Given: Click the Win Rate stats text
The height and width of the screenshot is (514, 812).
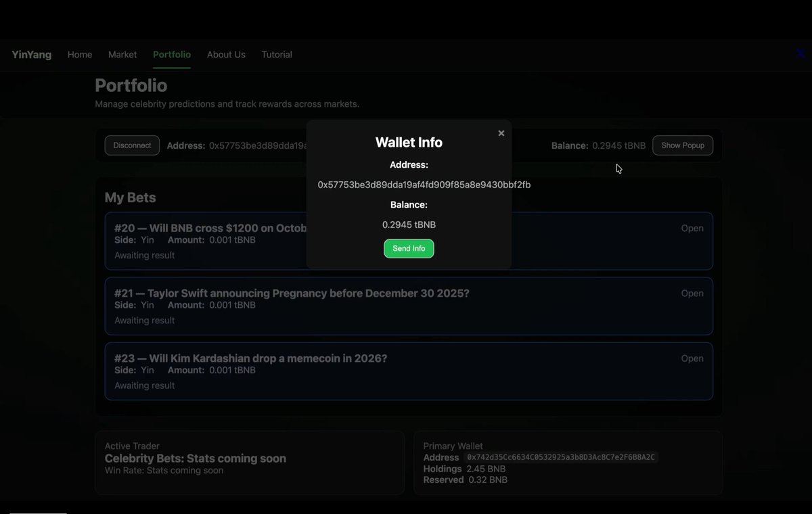Looking at the screenshot, I should [164, 471].
